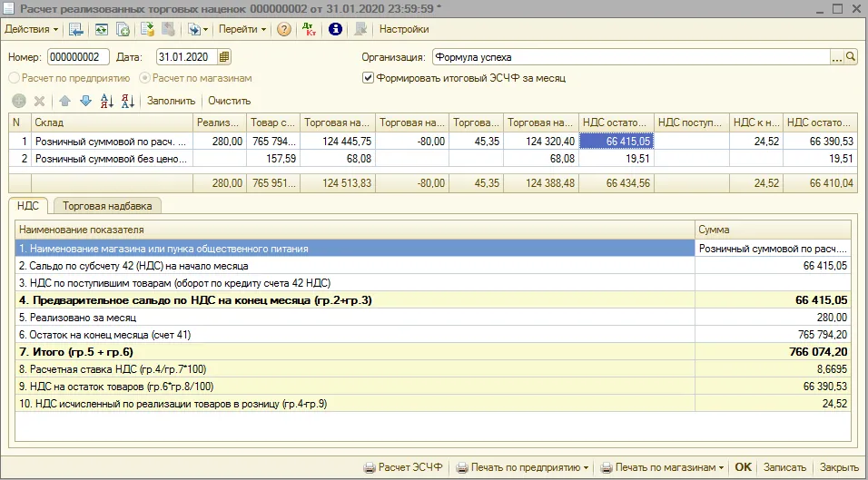Select row 4. Предварительное сальдо по НДС
This screenshot has width=868, height=480.
coord(433,300)
